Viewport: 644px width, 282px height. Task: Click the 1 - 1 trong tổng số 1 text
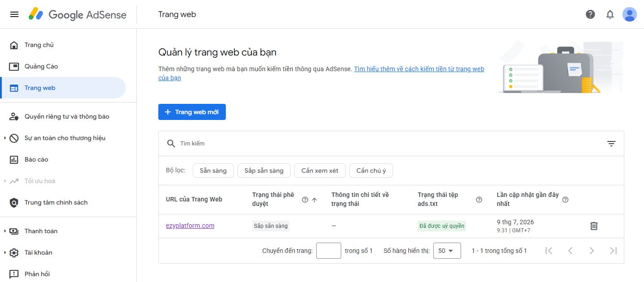tap(499, 251)
